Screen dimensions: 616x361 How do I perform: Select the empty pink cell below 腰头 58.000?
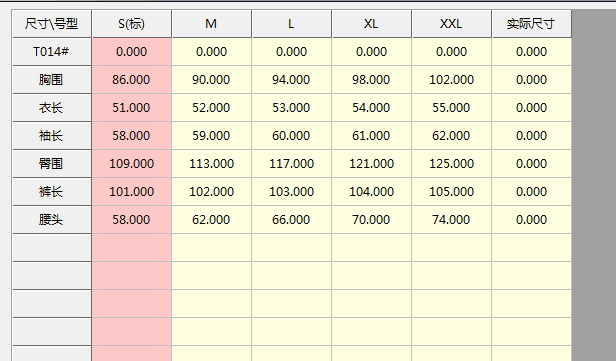132,248
